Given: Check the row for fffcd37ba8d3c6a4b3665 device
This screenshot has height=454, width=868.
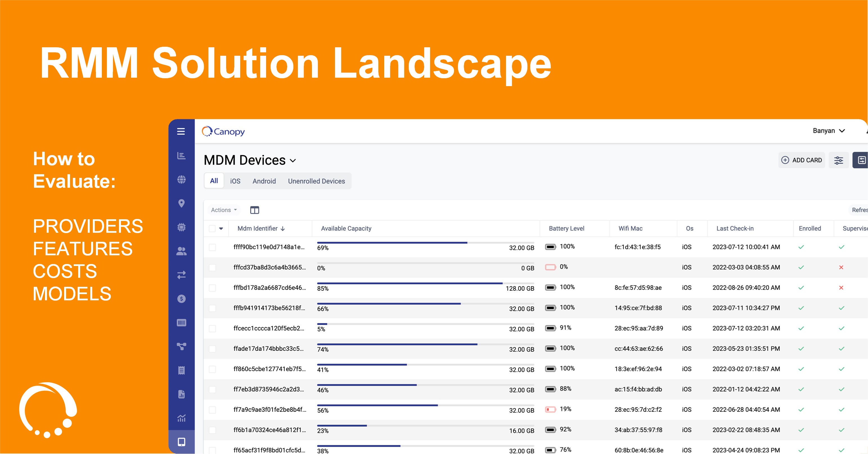Looking at the screenshot, I should [212, 267].
